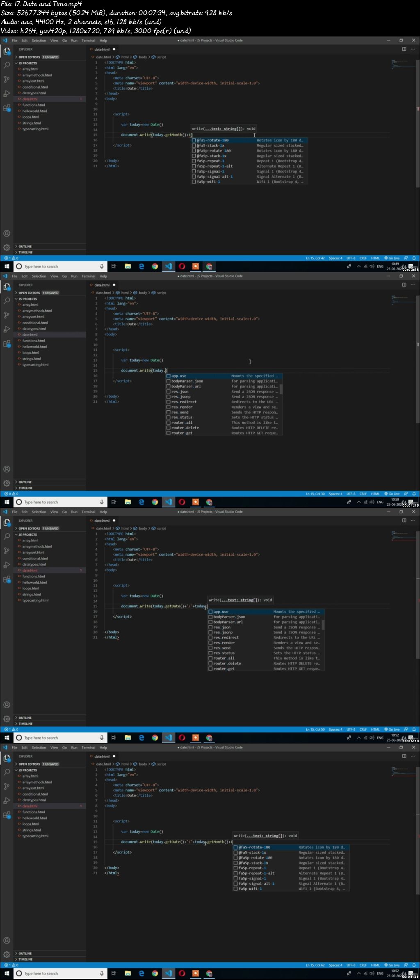Viewport: 420px width, 980px height.
Task: Open Chrome from the fourth frame taskbar
Action: click(x=155, y=973)
